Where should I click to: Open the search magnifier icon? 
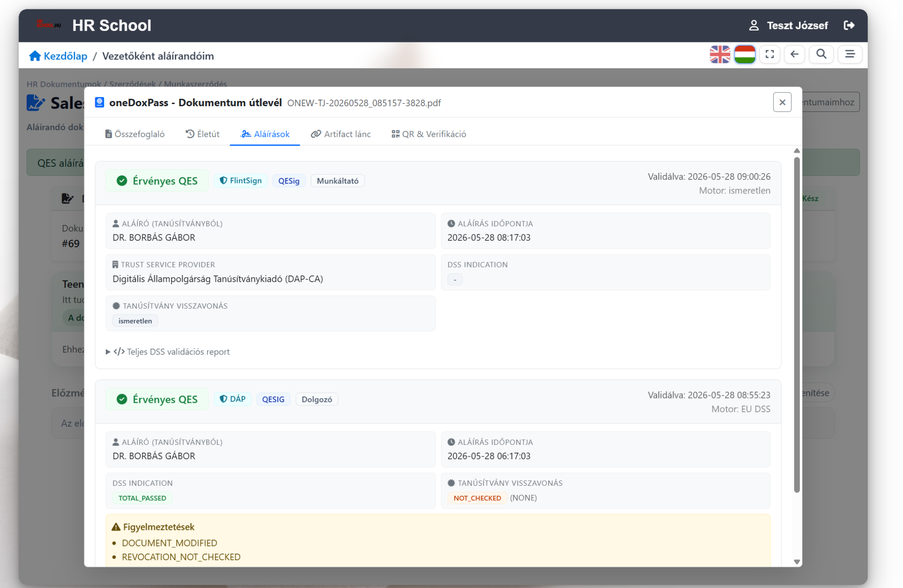(821, 54)
